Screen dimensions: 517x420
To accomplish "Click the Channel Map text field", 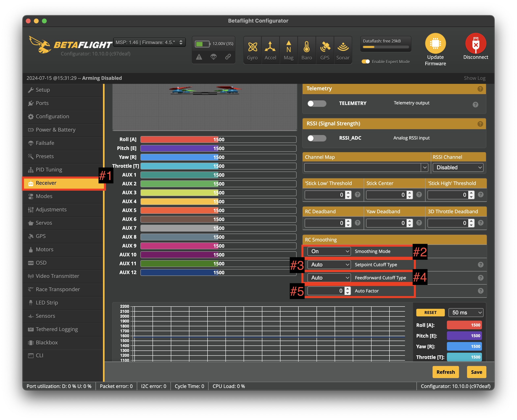I will coord(362,167).
